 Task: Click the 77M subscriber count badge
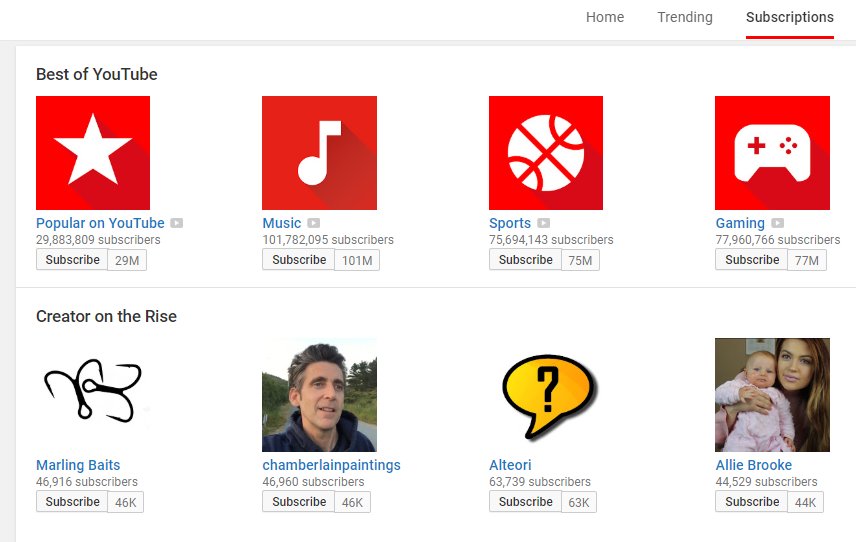[807, 260]
